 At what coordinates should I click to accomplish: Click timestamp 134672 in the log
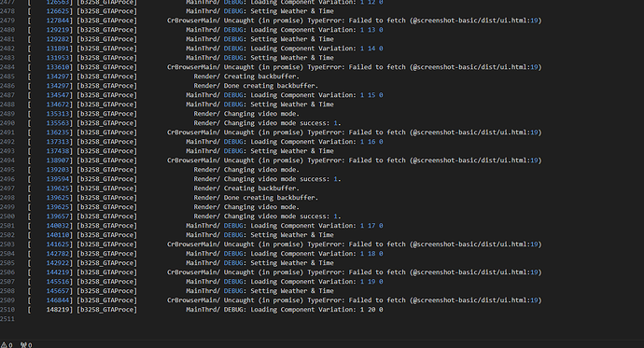(58, 104)
